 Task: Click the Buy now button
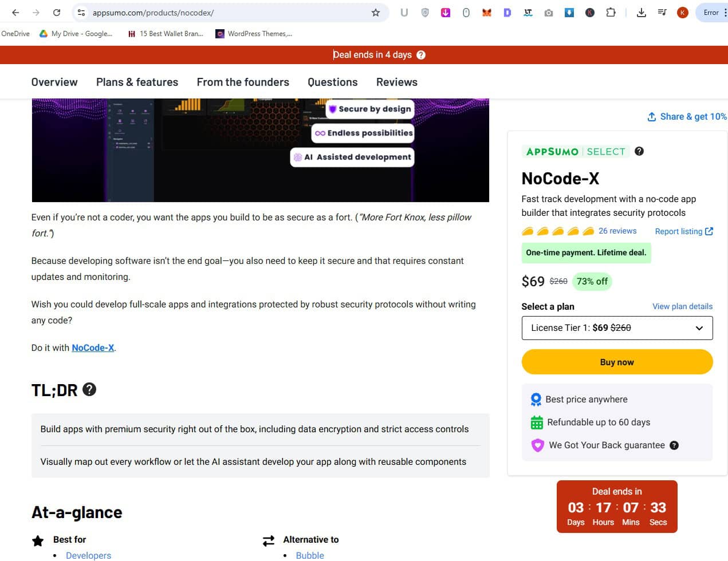point(617,362)
